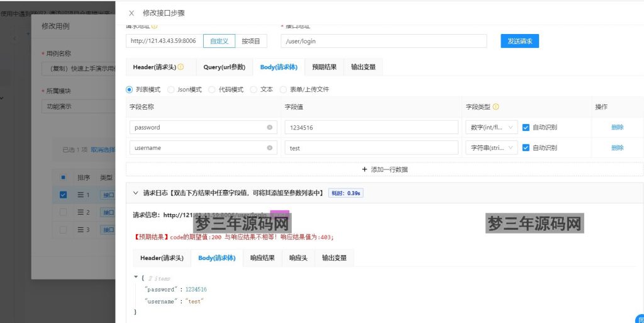Viewport: 644px width, 323px height.
Task: Click the /user/login interface path field
Action: [x=384, y=41]
